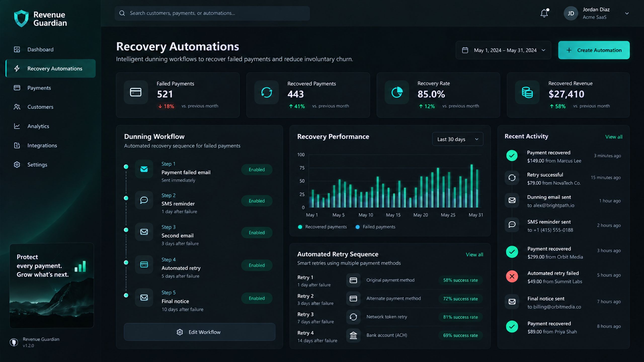
Task: Click the red failed icon for Summit Labs
Action: pyautogui.click(x=512, y=277)
